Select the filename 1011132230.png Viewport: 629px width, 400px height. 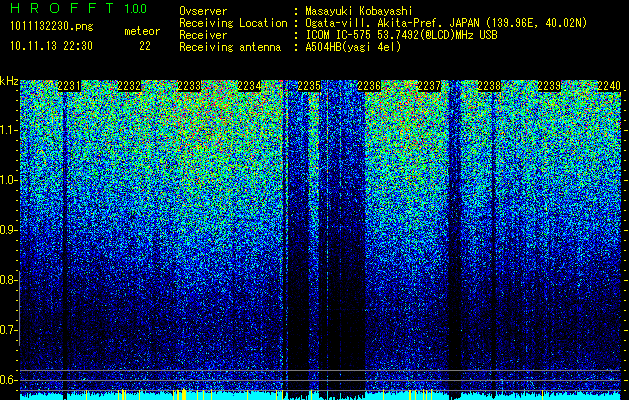pyautogui.click(x=52, y=26)
